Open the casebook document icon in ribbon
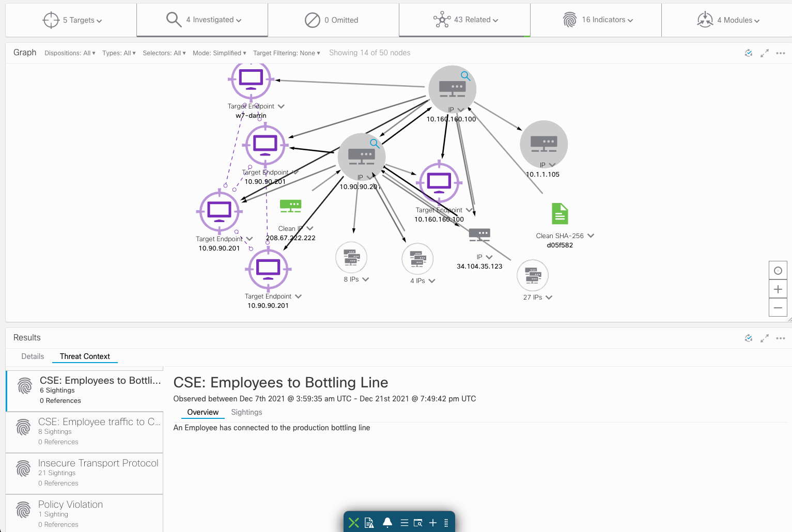 tap(370, 523)
